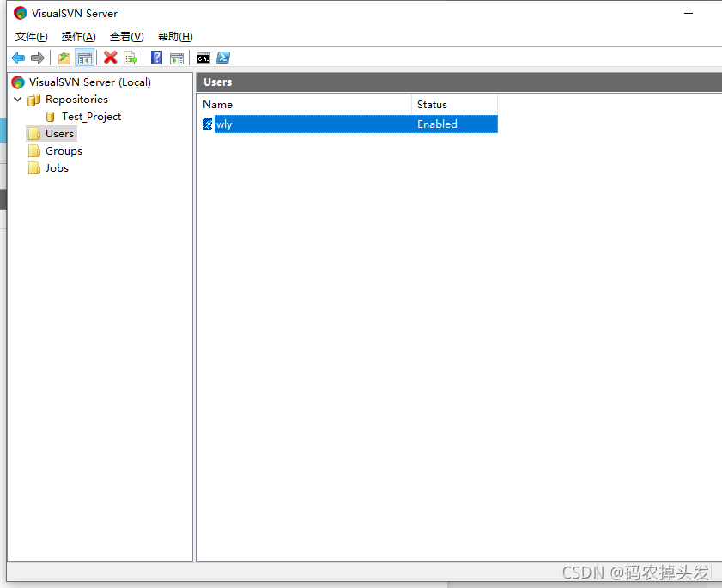This screenshot has height=588, width=722.
Task: Select the Repositories tree item
Action: 76,100
